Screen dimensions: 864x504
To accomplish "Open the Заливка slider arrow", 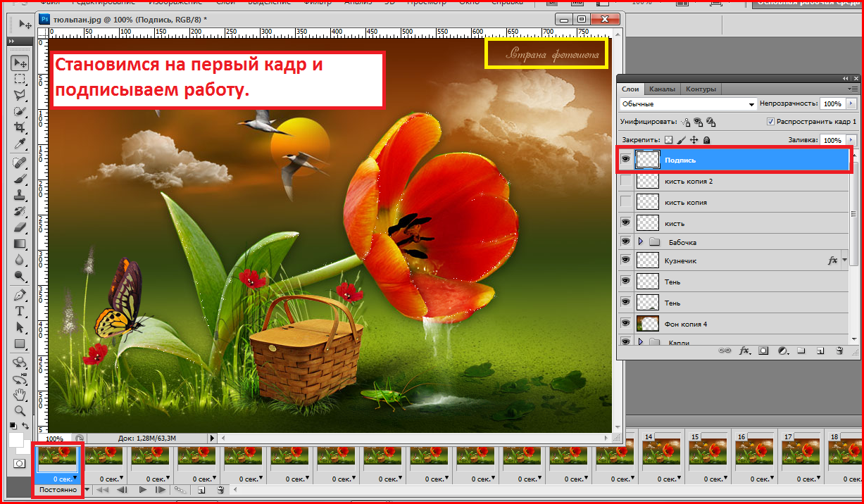I will 850,140.
